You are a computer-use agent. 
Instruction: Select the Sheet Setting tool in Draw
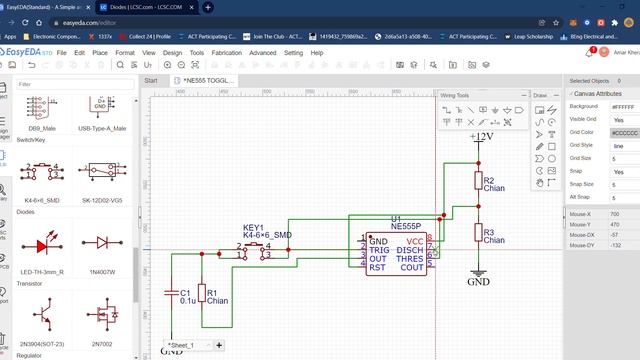(x=539, y=110)
